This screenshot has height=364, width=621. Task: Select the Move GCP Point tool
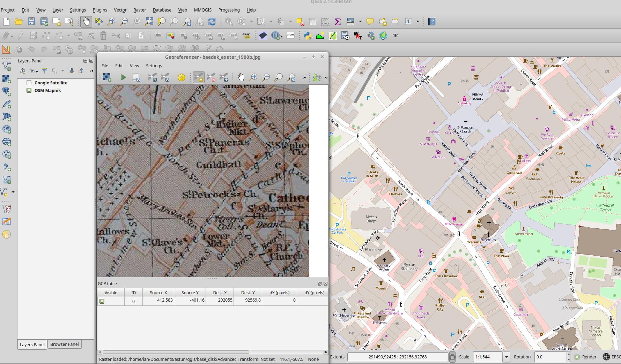click(224, 77)
